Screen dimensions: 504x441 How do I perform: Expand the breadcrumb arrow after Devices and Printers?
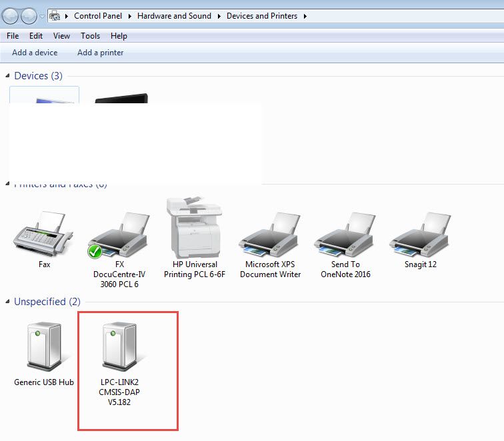click(x=305, y=16)
